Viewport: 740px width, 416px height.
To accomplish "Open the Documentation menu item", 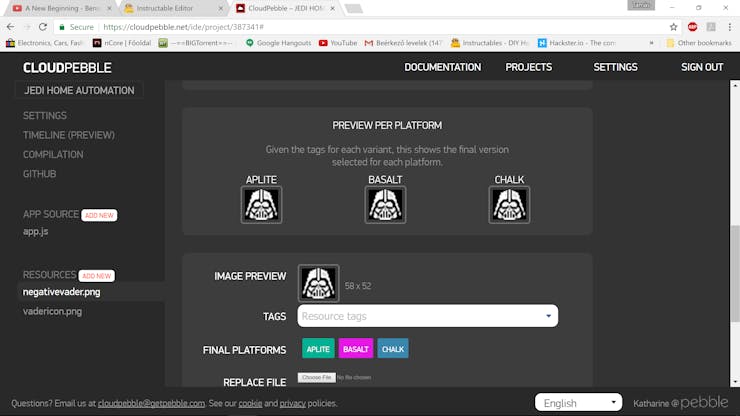I will 442,67.
